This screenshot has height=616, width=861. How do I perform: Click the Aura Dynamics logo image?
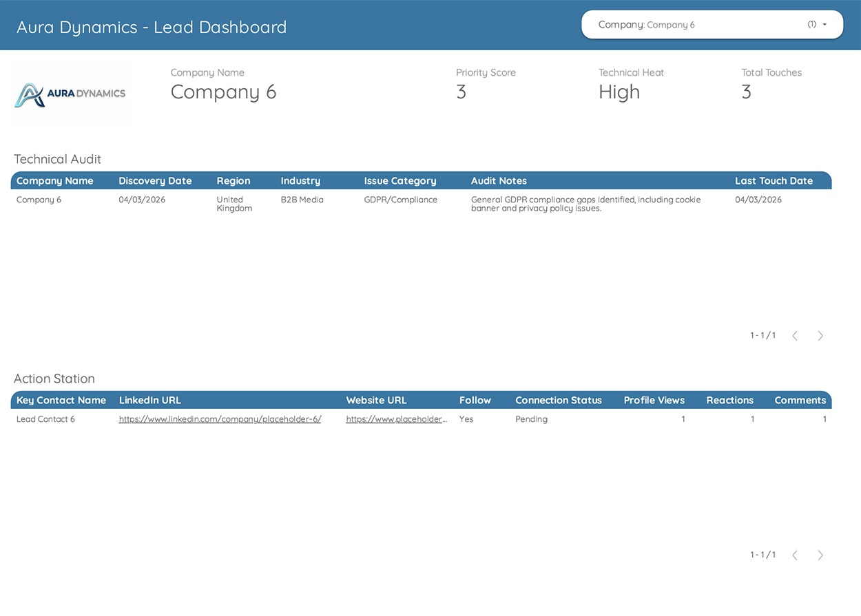(70, 94)
